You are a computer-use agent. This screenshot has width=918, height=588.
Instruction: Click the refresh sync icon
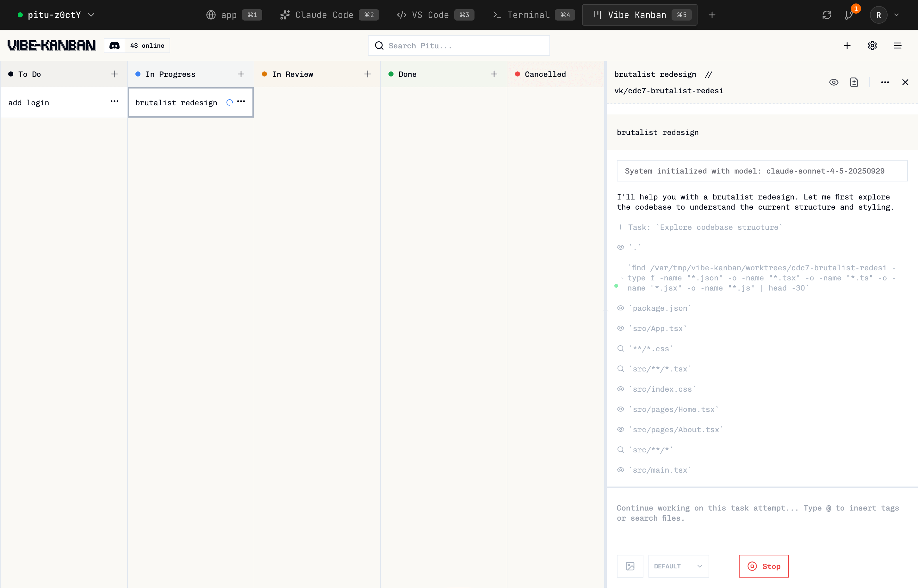tap(827, 15)
